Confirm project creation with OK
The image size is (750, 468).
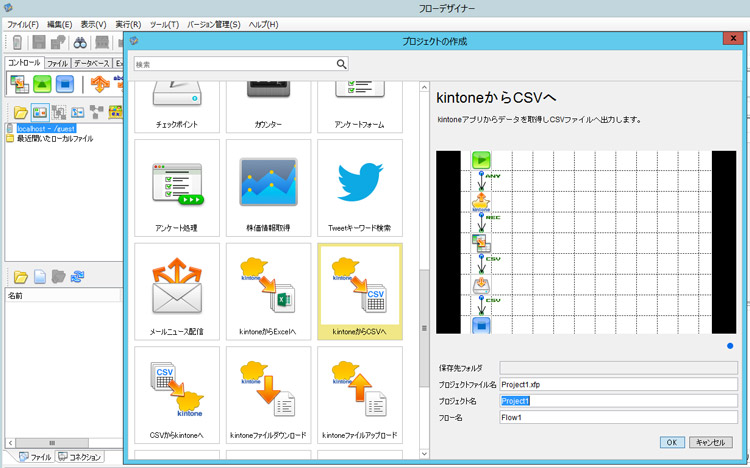pos(672,442)
